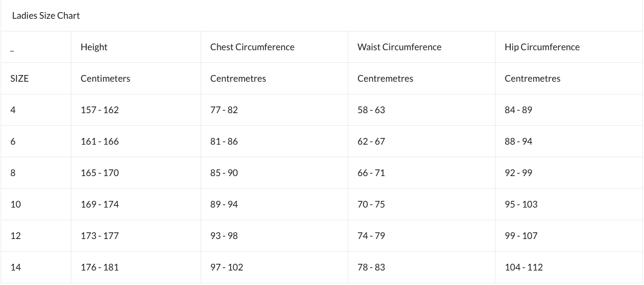Click the SIZE row label
644x285 pixels.
(x=20, y=79)
